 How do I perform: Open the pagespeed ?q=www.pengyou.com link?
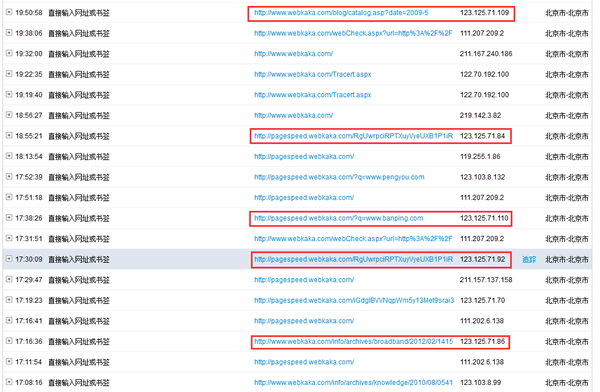click(339, 177)
